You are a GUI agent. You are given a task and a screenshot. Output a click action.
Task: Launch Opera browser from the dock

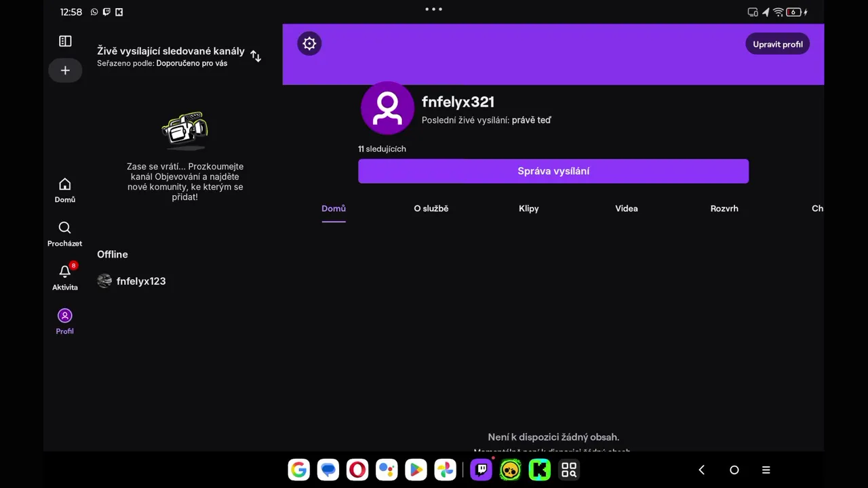(357, 470)
